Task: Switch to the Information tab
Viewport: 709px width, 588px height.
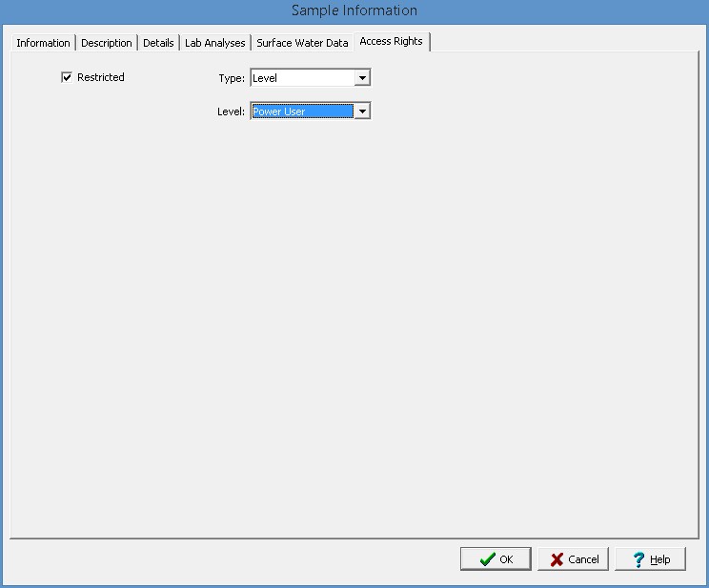Action: point(43,43)
